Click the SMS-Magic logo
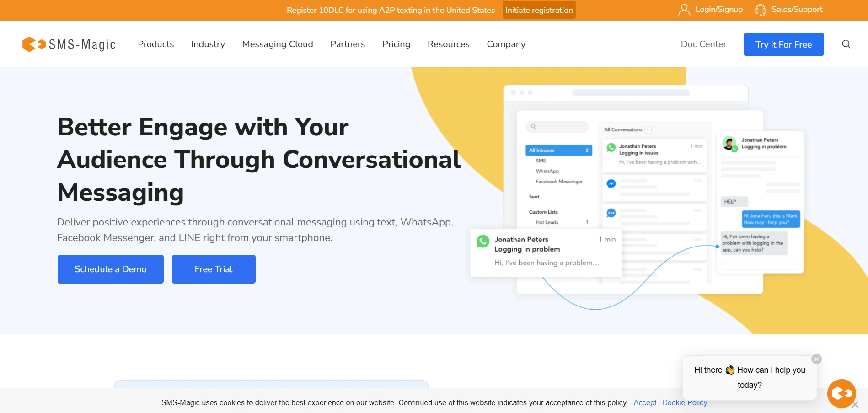 (x=69, y=44)
